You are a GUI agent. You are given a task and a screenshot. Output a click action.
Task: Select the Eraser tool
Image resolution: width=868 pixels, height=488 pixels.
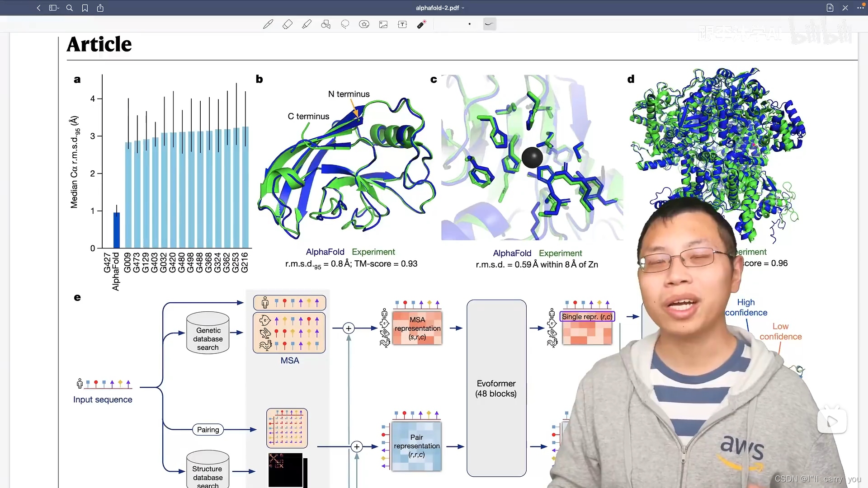pyautogui.click(x=288, y=24)
